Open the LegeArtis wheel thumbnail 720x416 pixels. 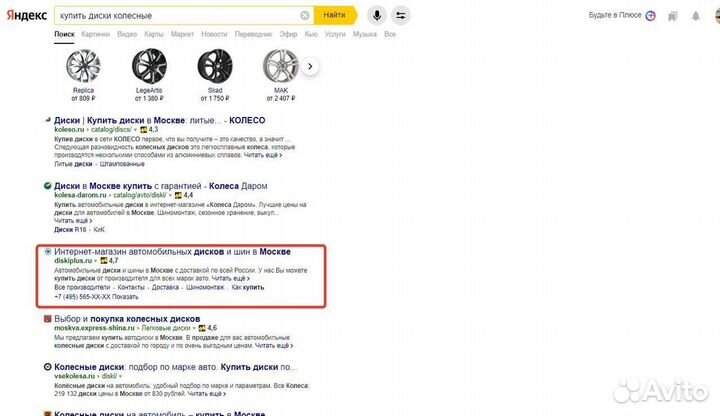coord(149,66)
